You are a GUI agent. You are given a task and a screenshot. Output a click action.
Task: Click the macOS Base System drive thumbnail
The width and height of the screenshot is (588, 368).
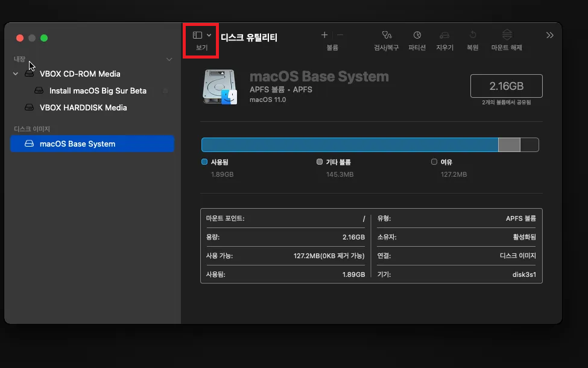pyautogui.click(x=220, y=87)
